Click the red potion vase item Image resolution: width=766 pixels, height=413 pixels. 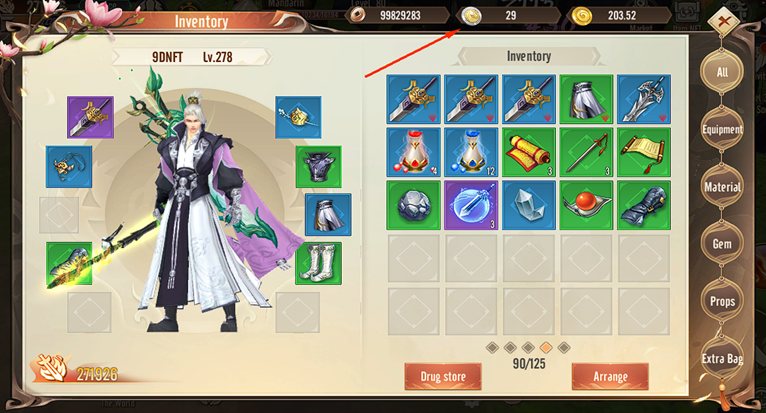(x=413, y=152)
